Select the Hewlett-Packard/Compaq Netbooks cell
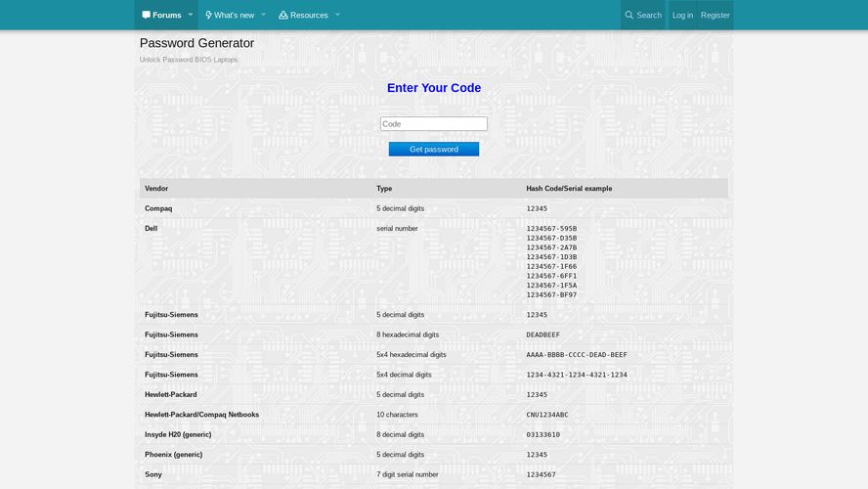 201,415
